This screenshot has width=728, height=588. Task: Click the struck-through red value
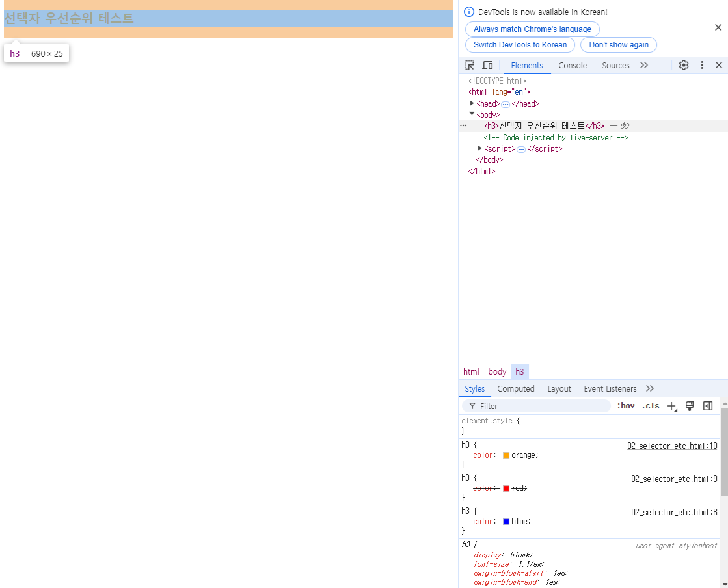click(x=517, y=488)
